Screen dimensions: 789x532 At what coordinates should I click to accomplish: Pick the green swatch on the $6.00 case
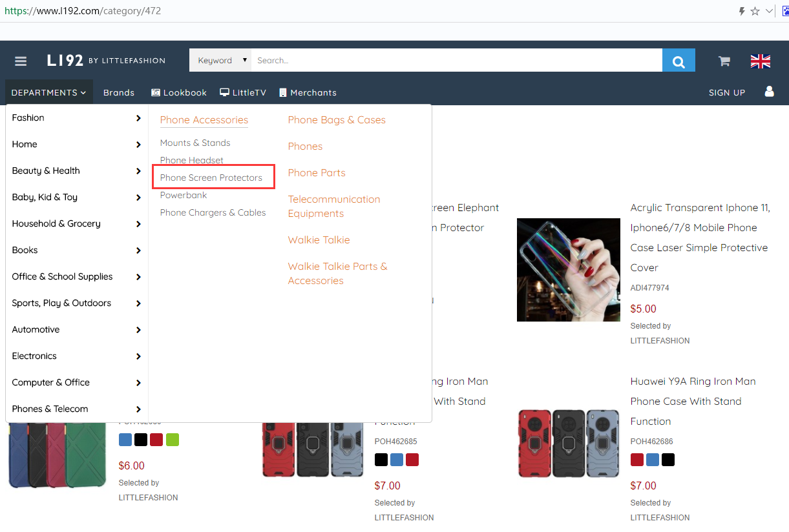173,440
